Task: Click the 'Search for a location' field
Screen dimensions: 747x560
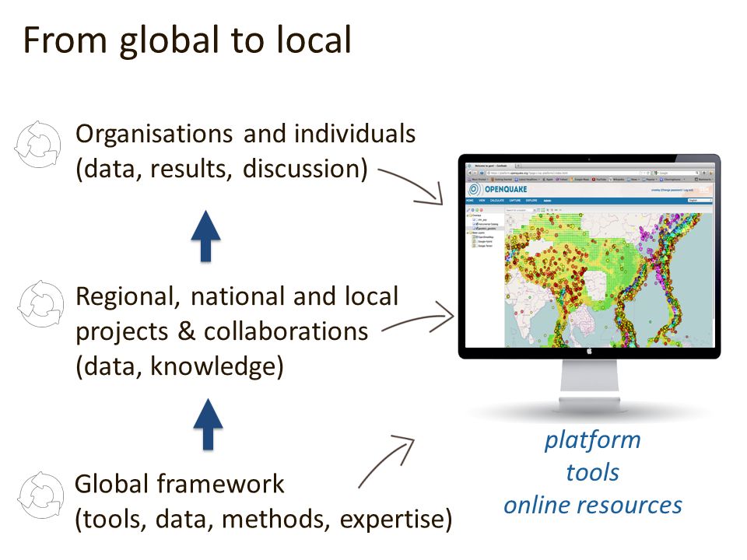Action: tap(519, 210)
